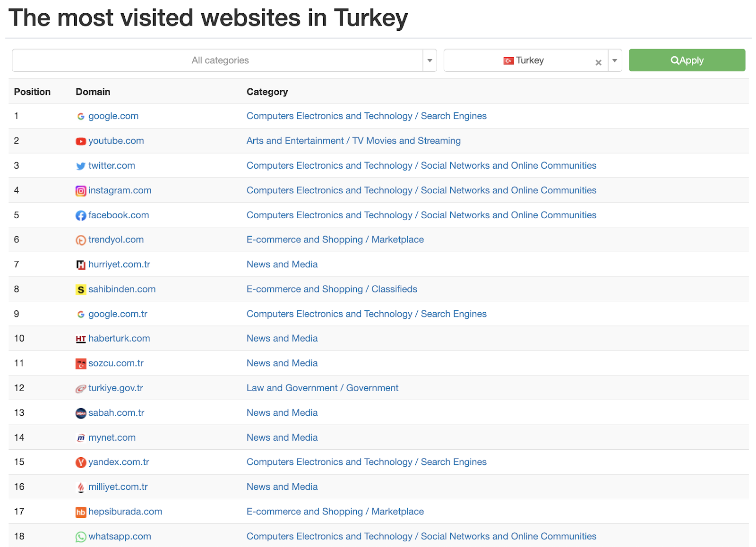Click the turkiye.gov.tr favicon
The width and height of the screenshot is (756, 547).
point(81,388)
